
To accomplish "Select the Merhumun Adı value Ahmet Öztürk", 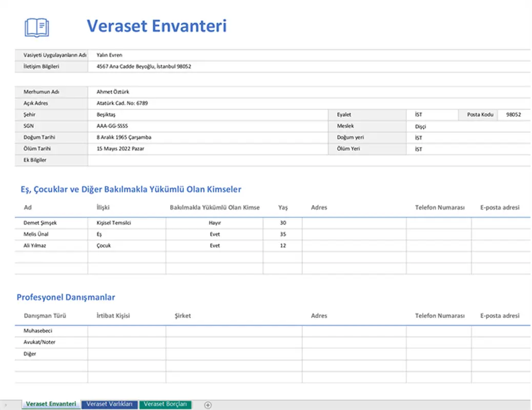I will coord(154,92).
